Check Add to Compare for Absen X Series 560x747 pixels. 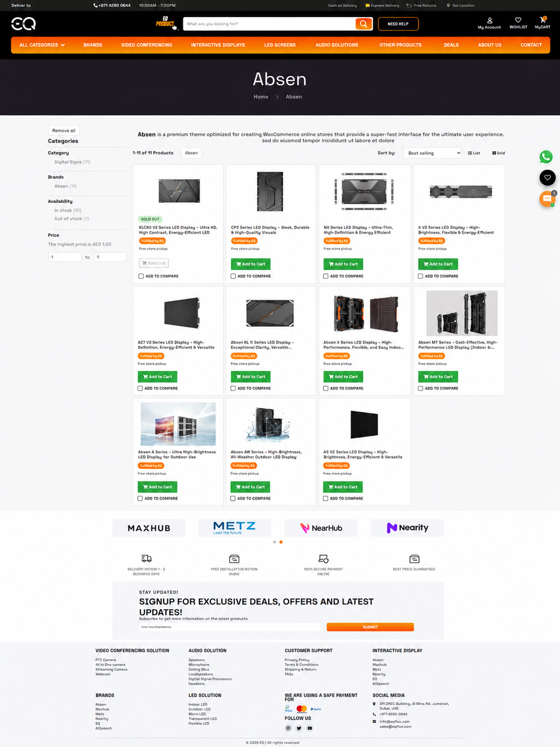tap(326, 388)
